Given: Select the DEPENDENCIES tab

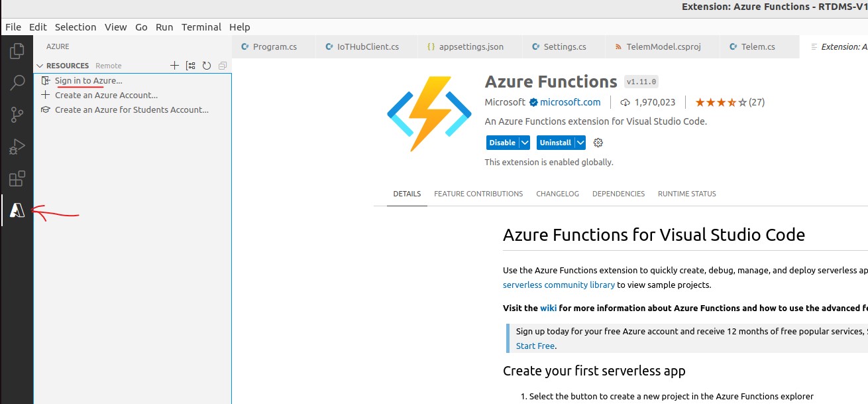Looking at the screenshot, I should click(618, 194).
